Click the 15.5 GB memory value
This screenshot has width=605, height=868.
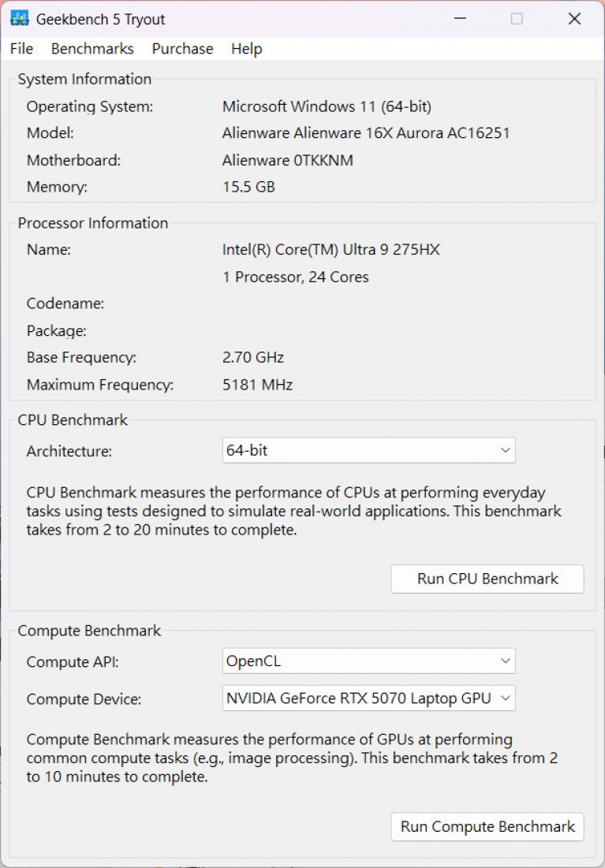pos(248,188)
